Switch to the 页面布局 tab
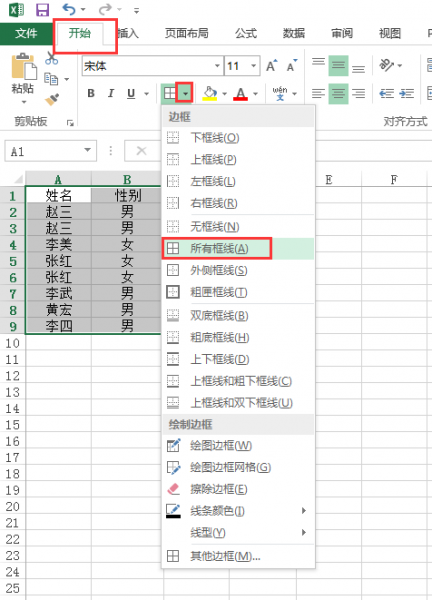The image size is (432, 600). [x=187, y=34]
